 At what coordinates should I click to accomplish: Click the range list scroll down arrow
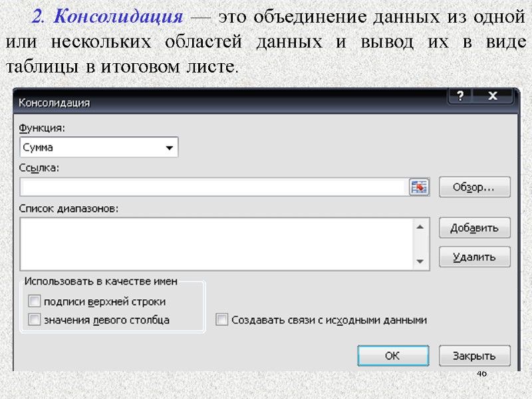[x=420, y=261]
